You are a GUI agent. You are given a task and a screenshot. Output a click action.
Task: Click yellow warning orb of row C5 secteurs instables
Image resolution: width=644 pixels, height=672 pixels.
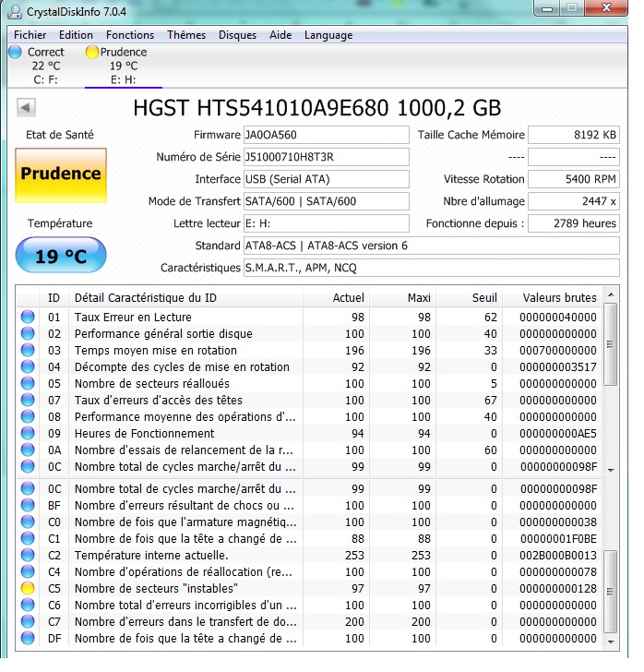pyautogui.click(x=28, y=588)
